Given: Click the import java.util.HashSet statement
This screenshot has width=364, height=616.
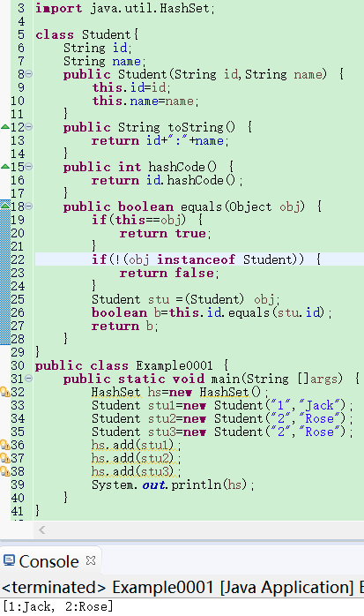Looking at the screenshot, I should [125, 8].
